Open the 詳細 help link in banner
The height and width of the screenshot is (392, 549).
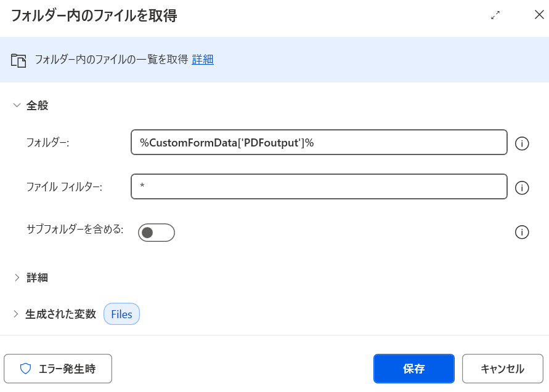pos(203,60)
